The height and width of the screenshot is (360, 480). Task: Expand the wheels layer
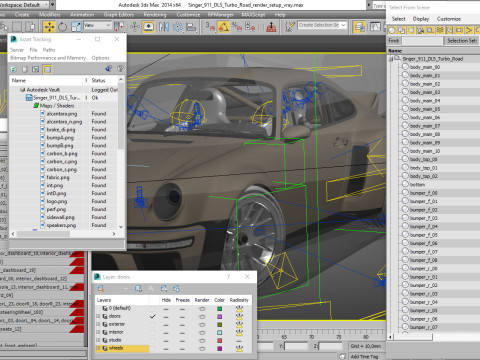tap(98, 348)
